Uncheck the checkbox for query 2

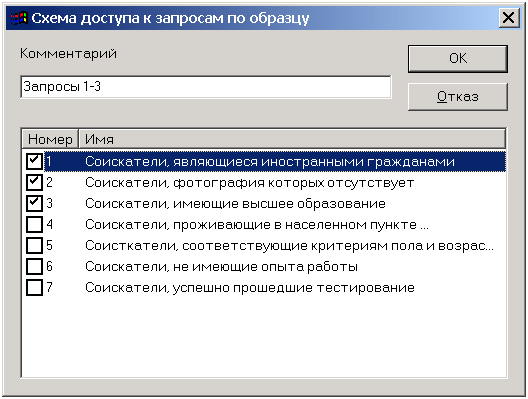point(34,182)
